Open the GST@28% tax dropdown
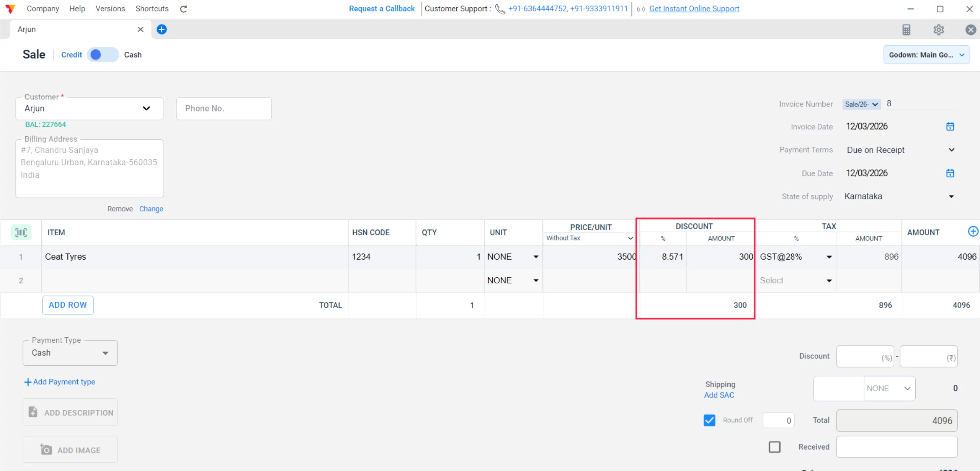Image resolution: width=980 pixels, height=471 pixels. coord(829,257)
